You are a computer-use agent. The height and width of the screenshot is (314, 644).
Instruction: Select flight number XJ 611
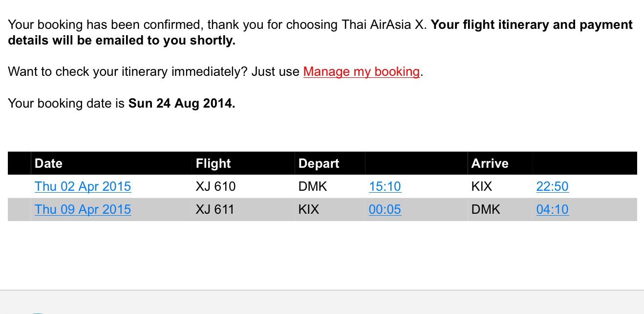pyautogui.click(x=215, y=209)
